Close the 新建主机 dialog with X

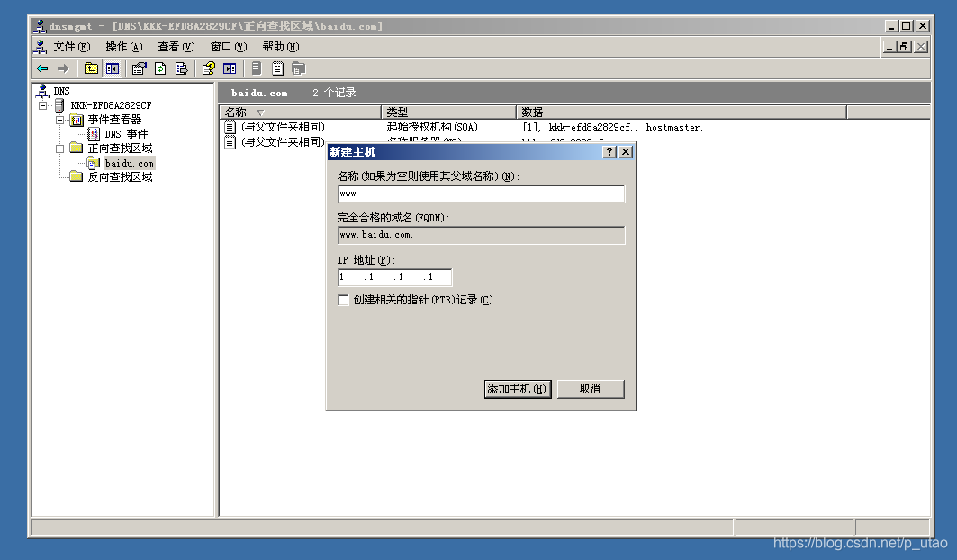coord(626,152)
